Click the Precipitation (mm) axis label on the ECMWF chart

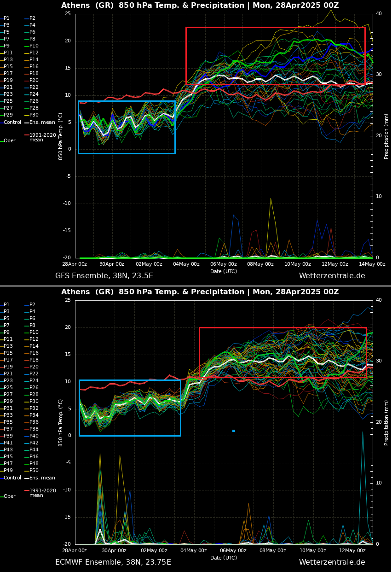tap(386, 422)
